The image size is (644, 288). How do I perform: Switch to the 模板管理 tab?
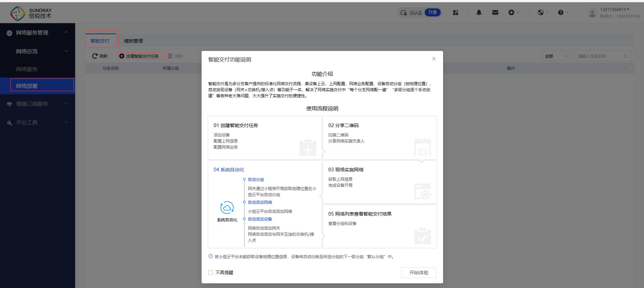[x=133, y=41]
